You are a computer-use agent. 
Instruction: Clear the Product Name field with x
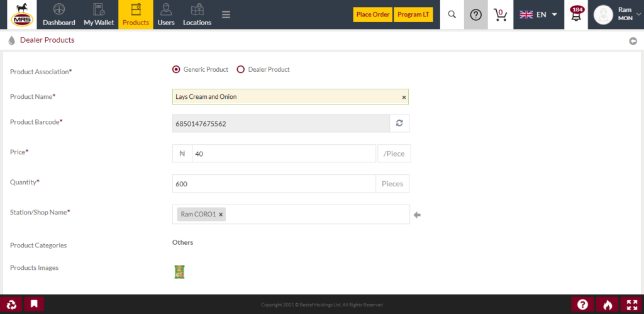pyautogui.click(x=404, y=98)
